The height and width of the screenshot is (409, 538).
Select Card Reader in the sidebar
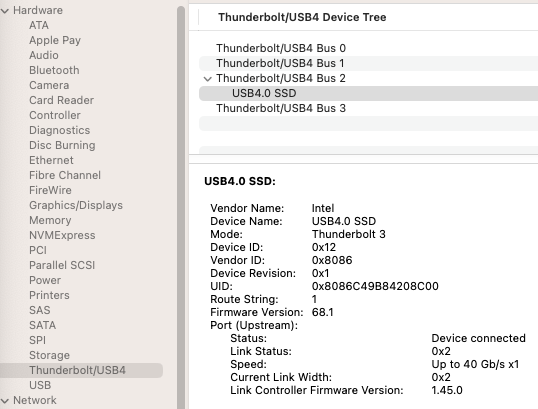coord(61,100)
